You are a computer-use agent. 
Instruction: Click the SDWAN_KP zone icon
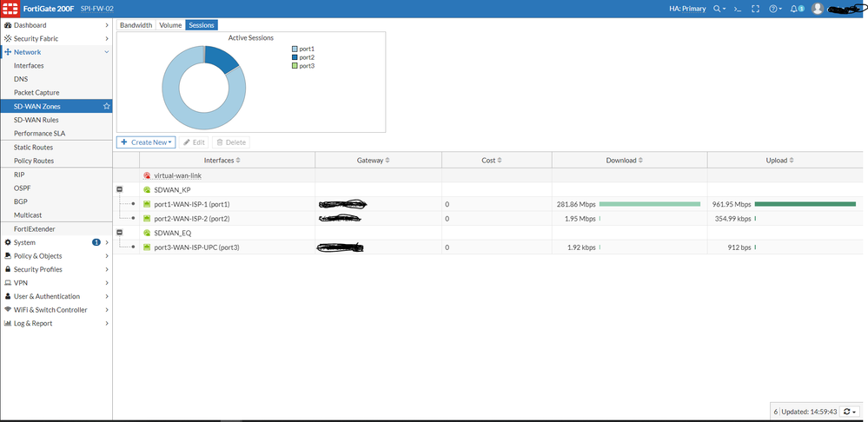click(x=147, y=189)
